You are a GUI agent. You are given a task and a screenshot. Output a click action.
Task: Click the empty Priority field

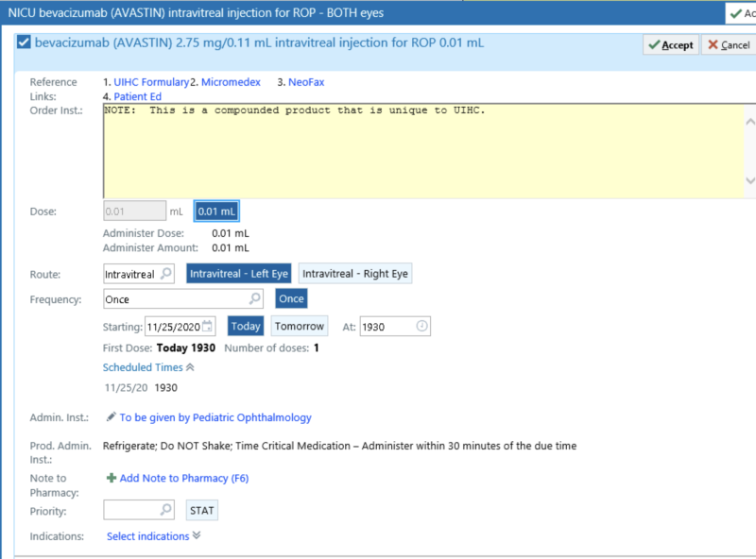(138, 510)
